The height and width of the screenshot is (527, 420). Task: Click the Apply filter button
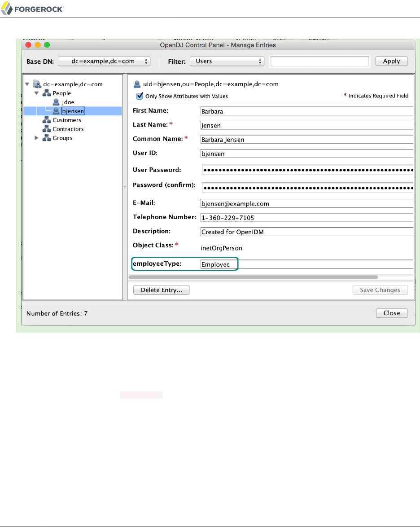point(391,61)
